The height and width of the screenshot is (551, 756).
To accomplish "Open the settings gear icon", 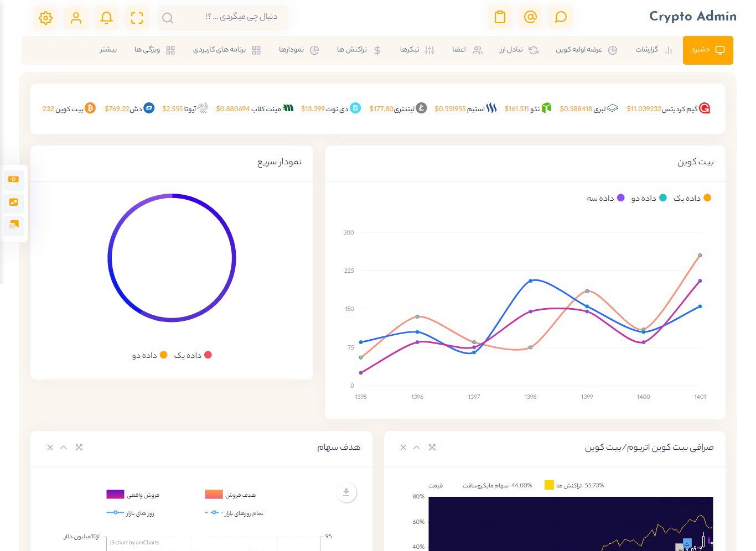I will (46, 18).
